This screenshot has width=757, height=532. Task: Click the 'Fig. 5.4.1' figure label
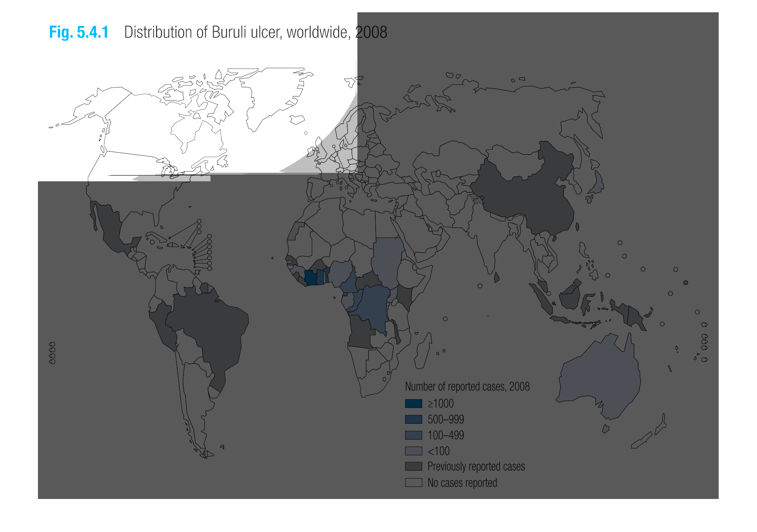click(x=79, y=32)
